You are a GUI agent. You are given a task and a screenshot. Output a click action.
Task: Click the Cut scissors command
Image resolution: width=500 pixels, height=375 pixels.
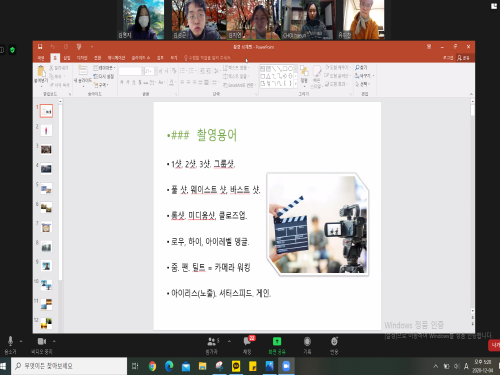coord(59,68)
